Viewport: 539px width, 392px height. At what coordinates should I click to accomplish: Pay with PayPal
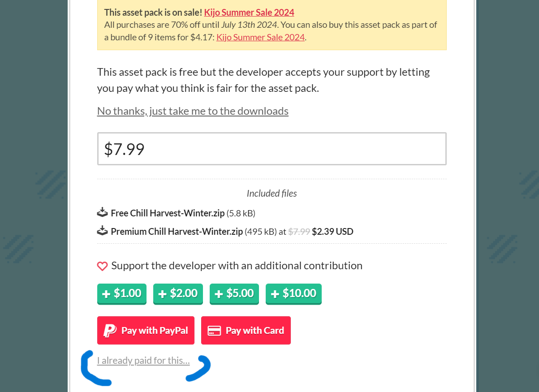pyautogui.click(x=146, y=331)
